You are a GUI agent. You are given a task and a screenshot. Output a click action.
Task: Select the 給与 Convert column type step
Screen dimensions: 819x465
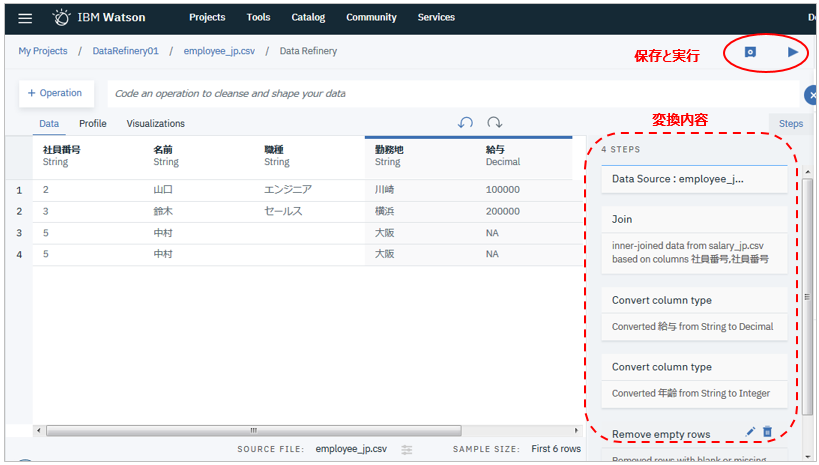click(694, 314)
